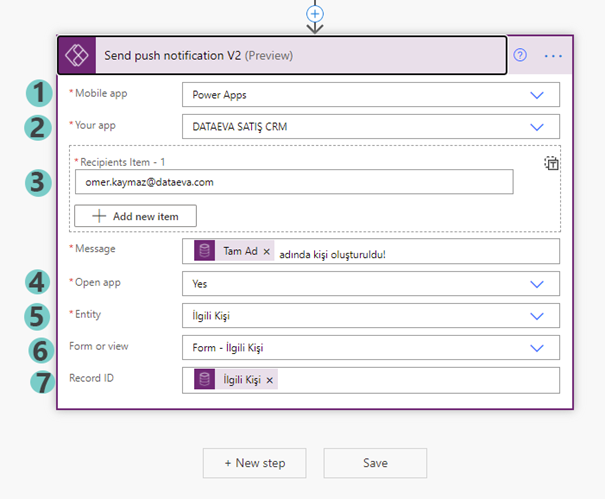Click the insert step plus icon above the action
This screenshot has height=499, width=605.
315,14
